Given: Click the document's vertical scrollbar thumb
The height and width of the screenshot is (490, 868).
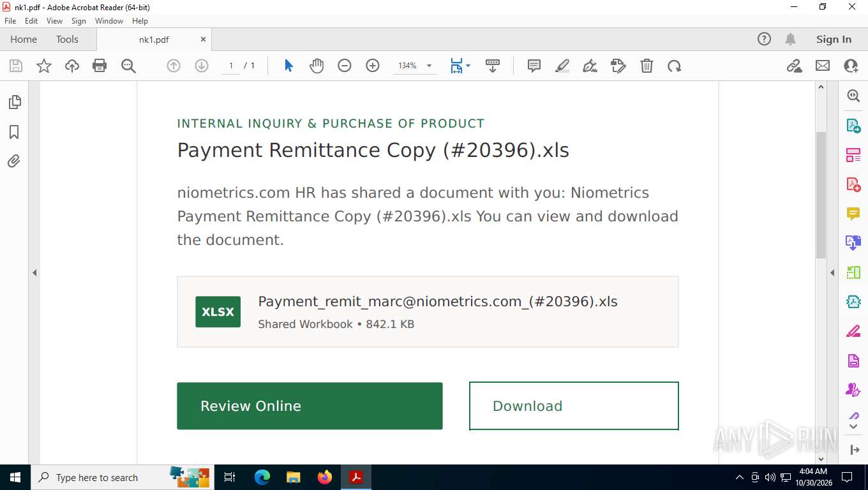Looking at the screenshot, I should point(821,195).
